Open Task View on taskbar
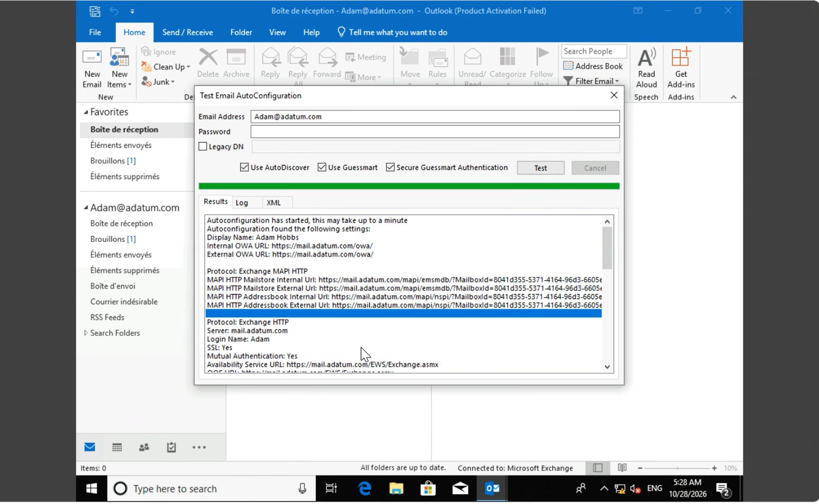The width and height of the screenshot is (819, 504). (331, 489)
